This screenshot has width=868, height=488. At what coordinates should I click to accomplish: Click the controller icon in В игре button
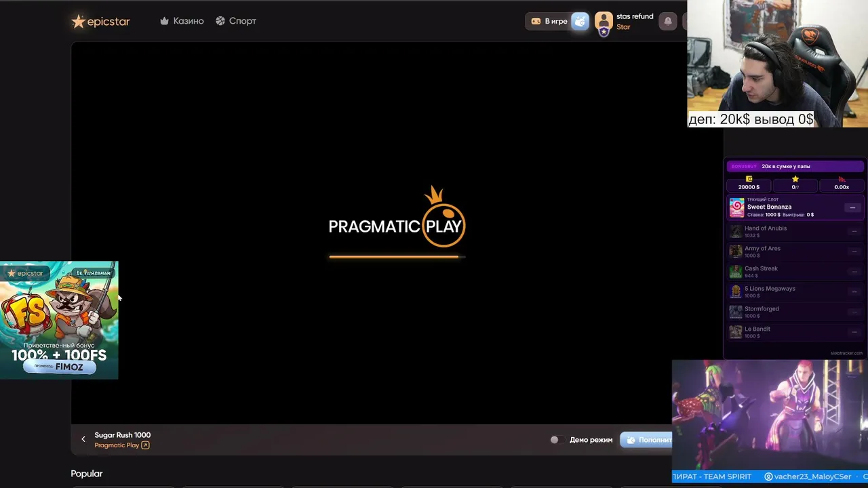(536, 21)
